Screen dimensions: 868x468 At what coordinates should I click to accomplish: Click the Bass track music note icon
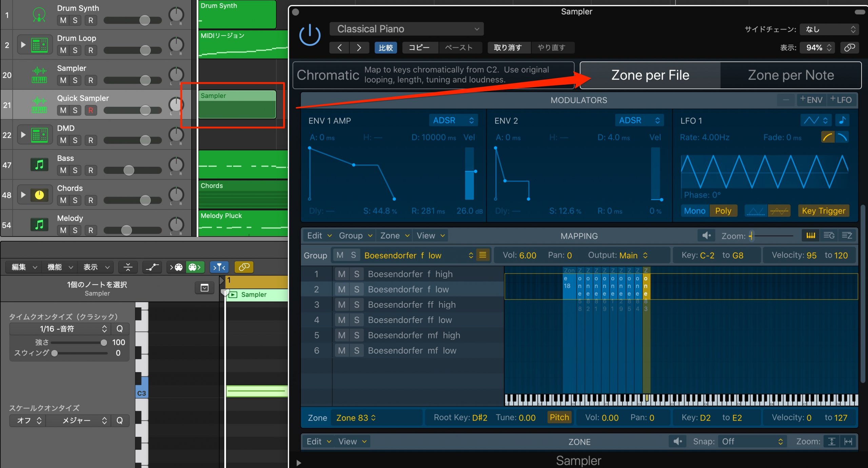[39, 165]
